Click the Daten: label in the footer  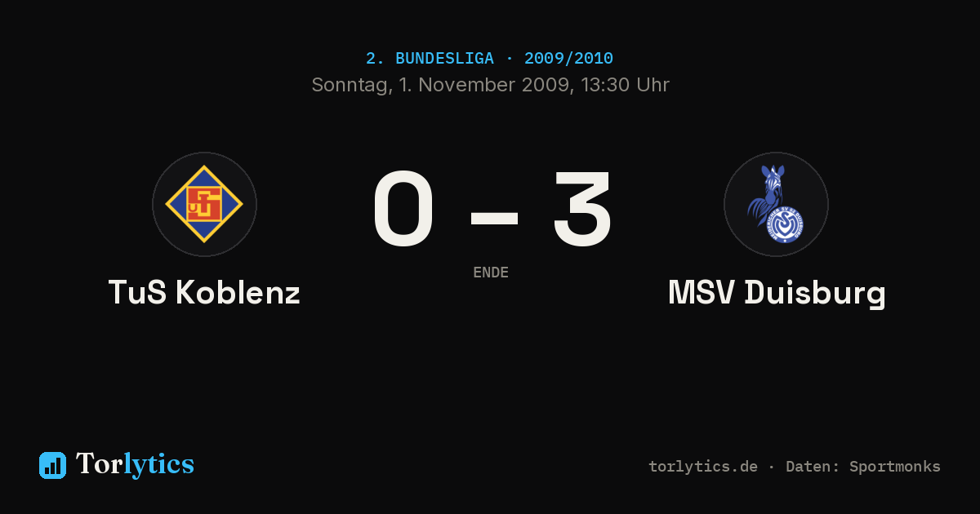click(x=813, y=467)
